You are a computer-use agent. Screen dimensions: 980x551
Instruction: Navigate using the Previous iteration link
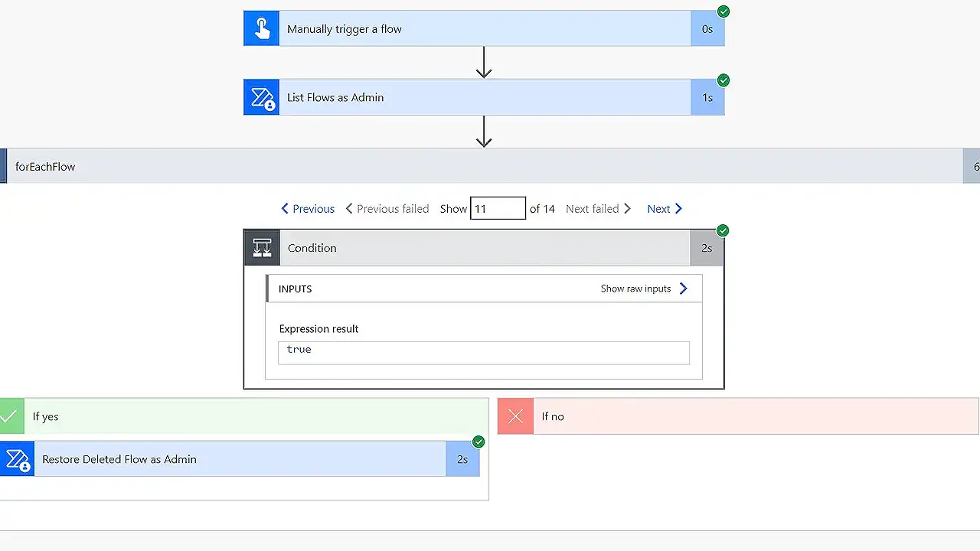pyautogui.click(x=307, y=208)
